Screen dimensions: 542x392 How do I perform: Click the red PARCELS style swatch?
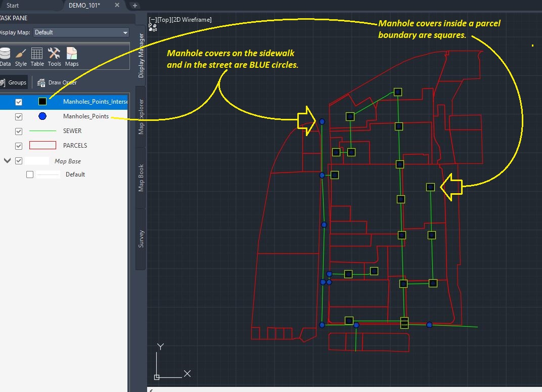coord(42,145)
